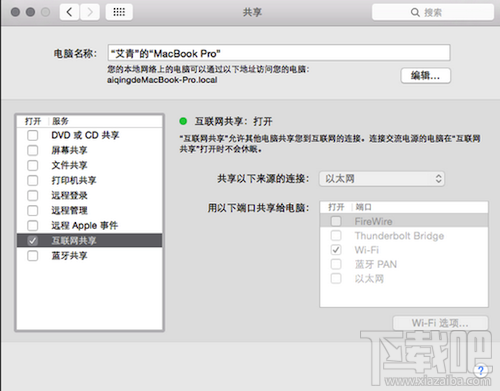The image size is (500, 391).
Task: Open the Wi-Fi 选项... button
Action: [440, 323]
